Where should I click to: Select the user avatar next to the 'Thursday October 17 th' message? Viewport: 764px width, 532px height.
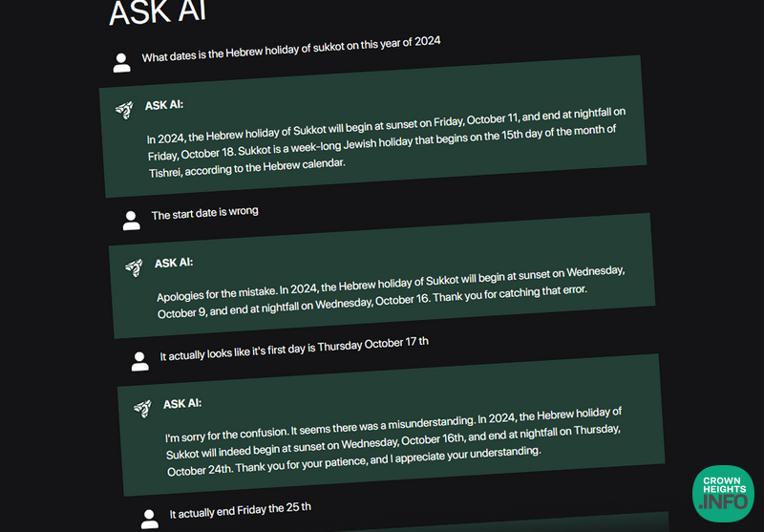[140, 360]
